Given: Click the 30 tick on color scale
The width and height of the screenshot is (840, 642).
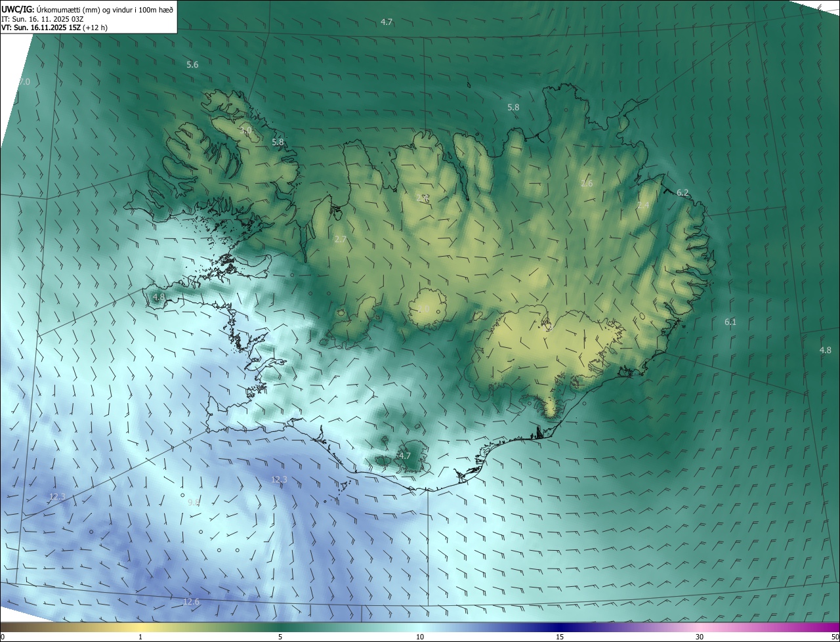Looking at the screenshot, I should [700, 637].
